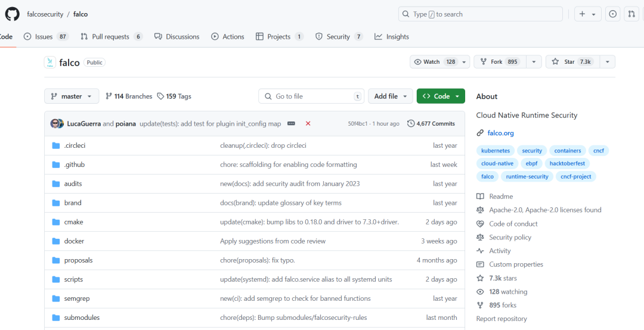Open the .circleci folder
This screenshot has width=644, height=330.
pos(75,145)
